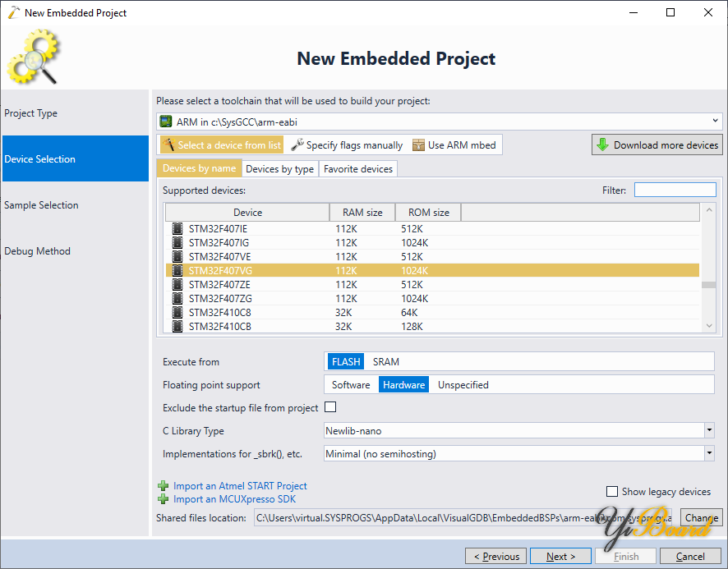Click green plus icon for Atmel START import

(163, 486)
